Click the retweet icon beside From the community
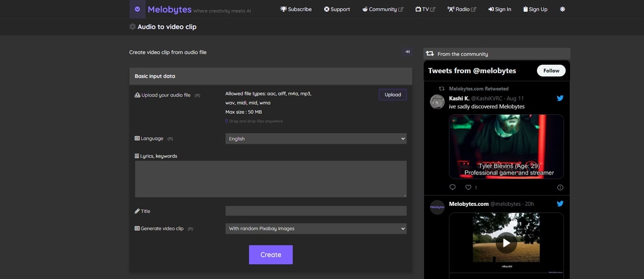Image resolution: width=644 pixels, height=279 pixels. [x=429, y=53]
